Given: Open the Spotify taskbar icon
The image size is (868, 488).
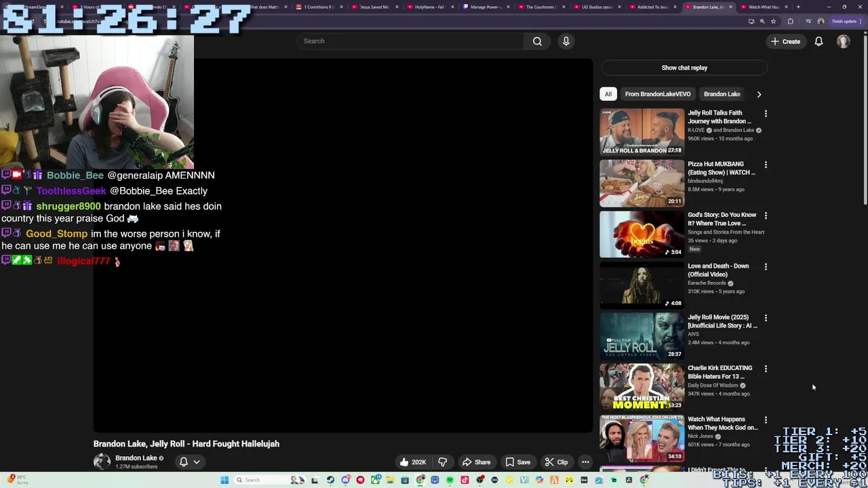Looking at the screenshot, I should 450,480.
